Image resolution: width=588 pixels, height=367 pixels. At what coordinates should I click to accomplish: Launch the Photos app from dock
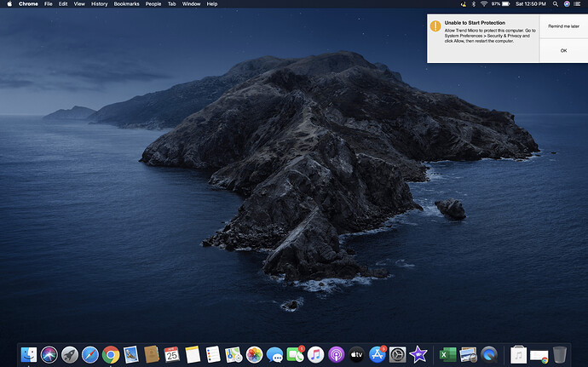tap(254, 354)
